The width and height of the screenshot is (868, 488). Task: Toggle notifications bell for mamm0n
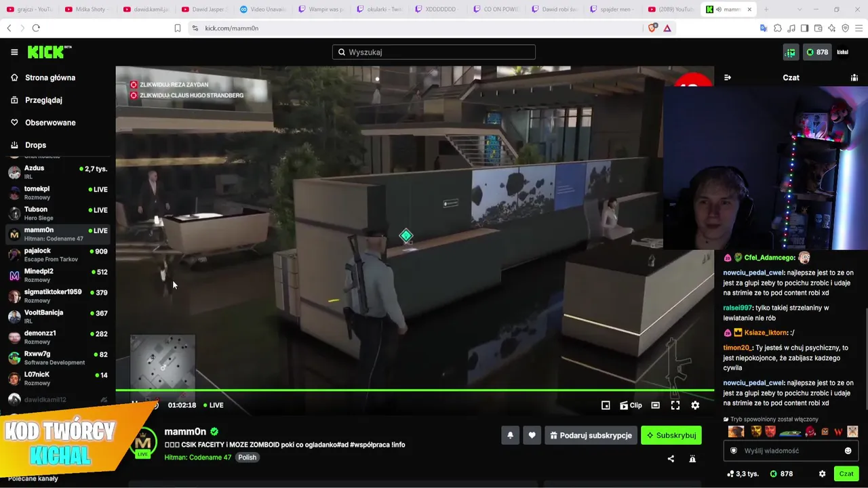pyautogui.click(x=511, y=436)
